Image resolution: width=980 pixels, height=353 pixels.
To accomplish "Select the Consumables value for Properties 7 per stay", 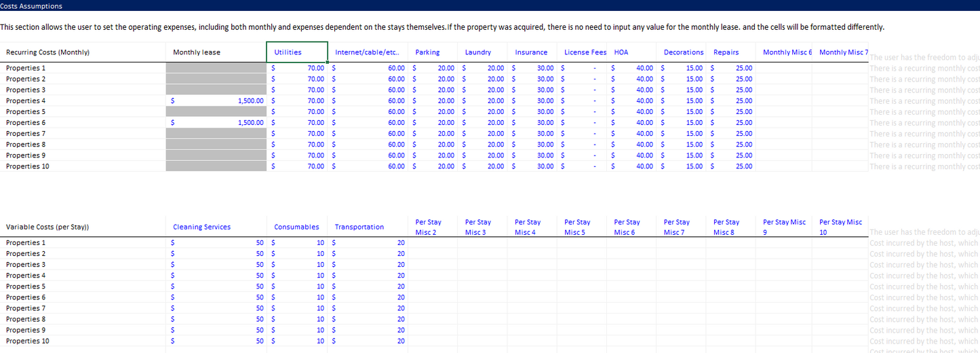I will 296,308.
